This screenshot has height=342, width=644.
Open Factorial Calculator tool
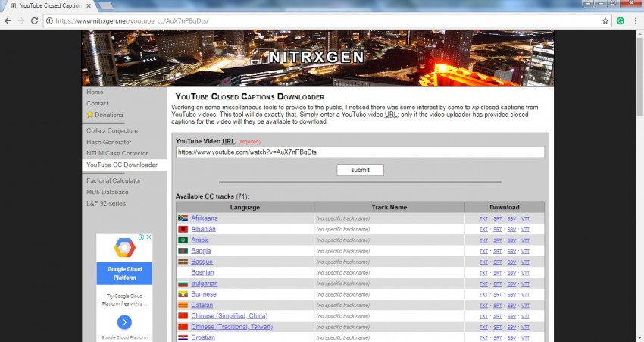pos(114,181)
